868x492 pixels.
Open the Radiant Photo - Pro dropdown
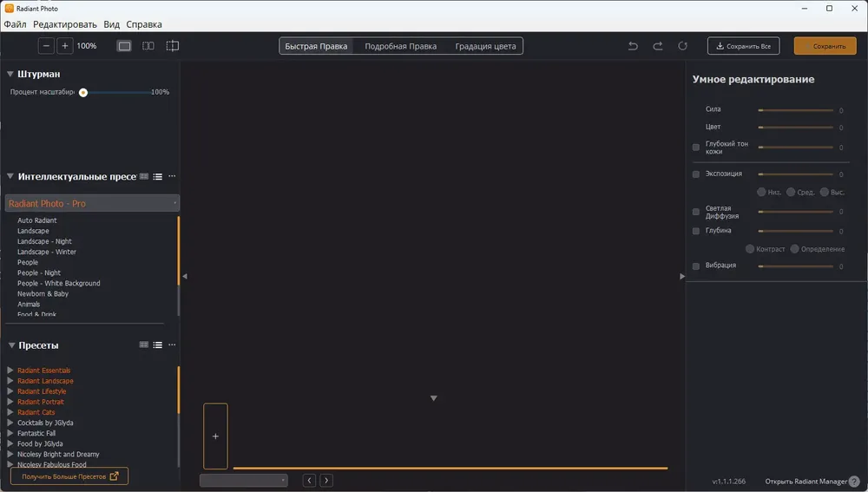[93, 203]
